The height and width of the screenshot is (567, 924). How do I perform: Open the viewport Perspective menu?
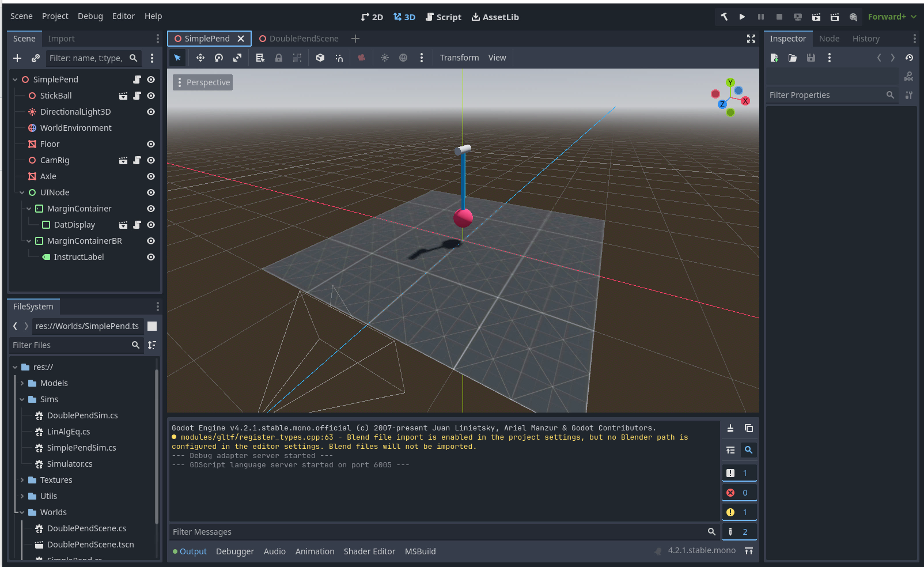point(203,82)
